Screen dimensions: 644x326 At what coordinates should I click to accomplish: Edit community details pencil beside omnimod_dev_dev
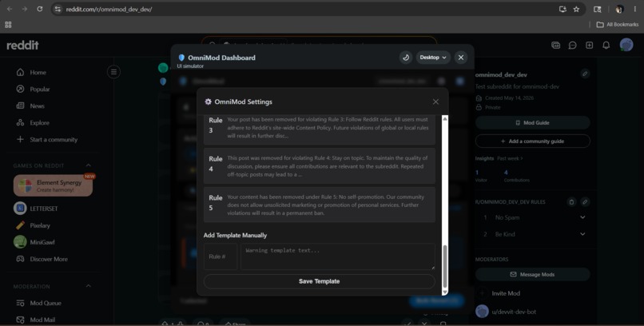tap(585, 74)
